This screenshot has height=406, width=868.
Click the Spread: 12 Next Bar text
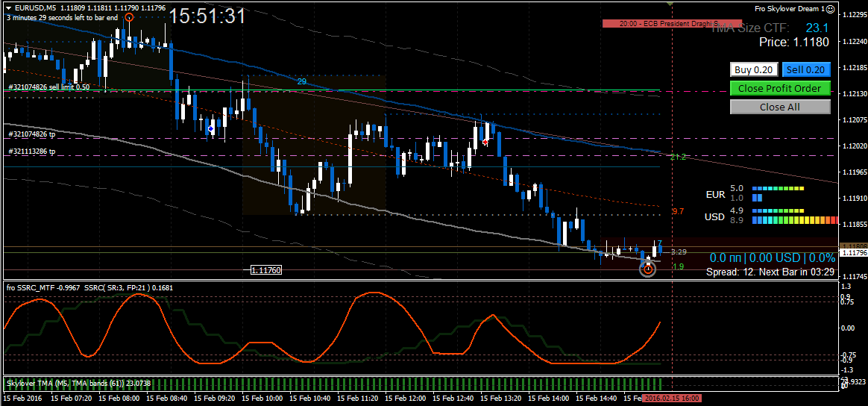770,272
